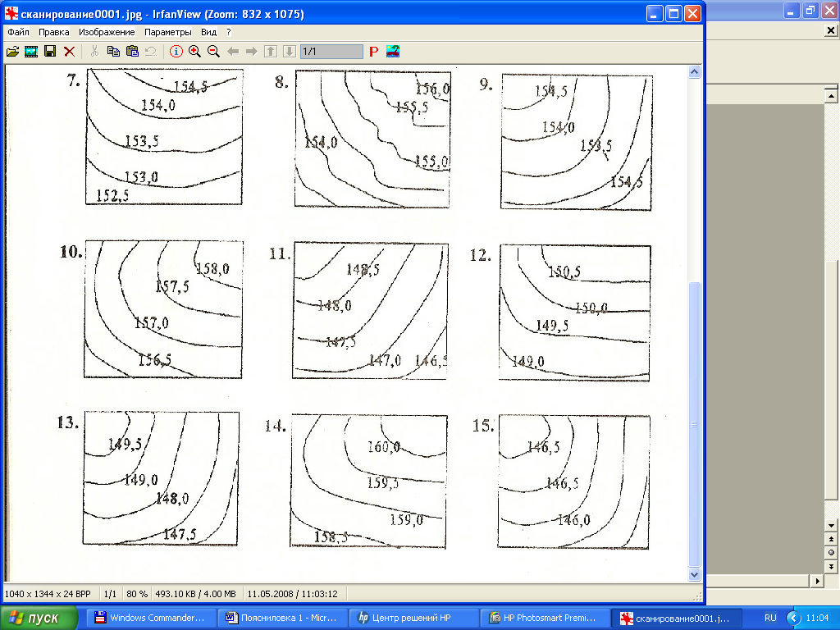Click background window restore button
Viewport: 840px width, 630px height.
pos(810,10)
